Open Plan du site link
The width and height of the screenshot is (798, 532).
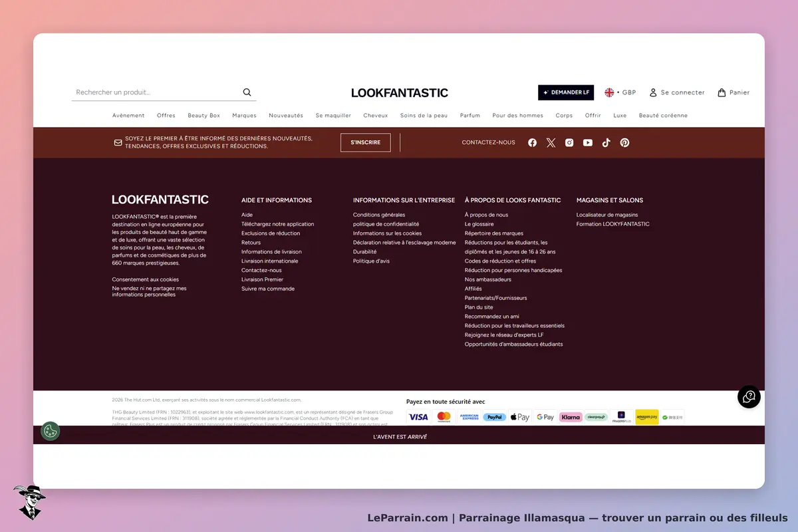click(x=479, y=307)
